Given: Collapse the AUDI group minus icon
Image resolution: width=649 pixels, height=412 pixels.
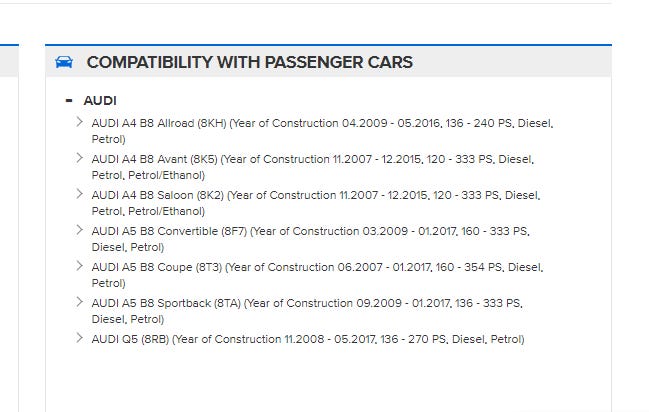Looking at the screenshot, I should click(68, 101).
